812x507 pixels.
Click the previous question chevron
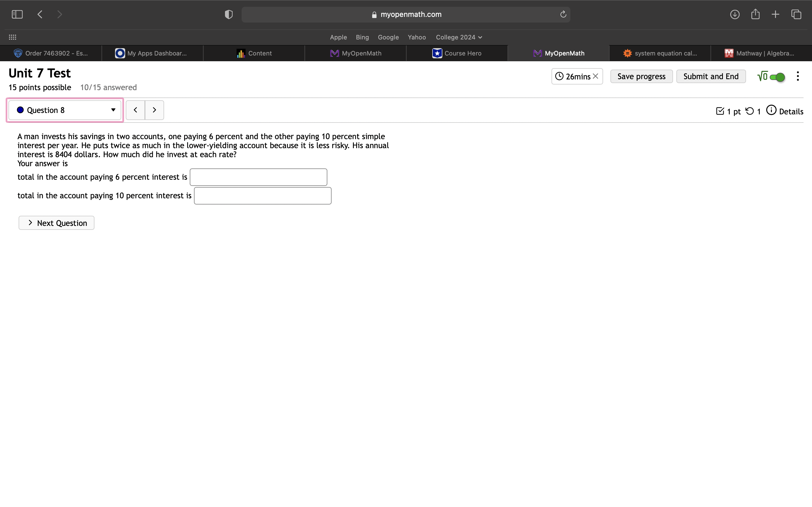[x=135, y=110]
